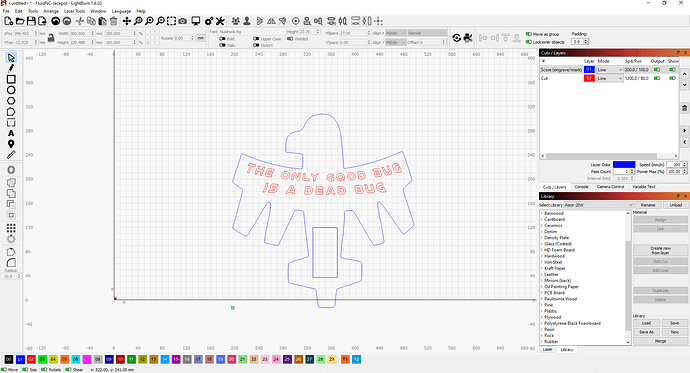
Task: Click the trash delete icon in toolbar
Action: point(114,21)
